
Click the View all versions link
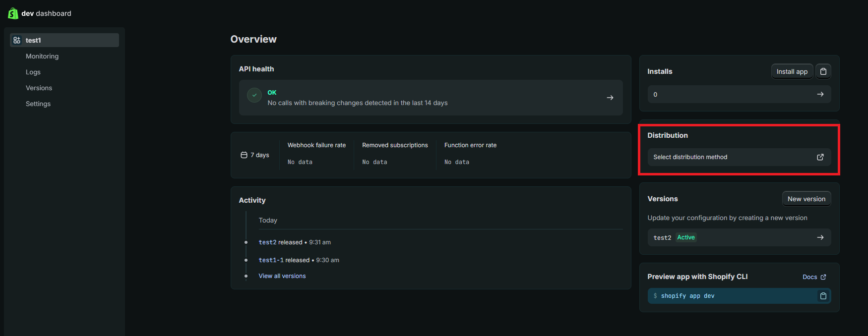282,276
